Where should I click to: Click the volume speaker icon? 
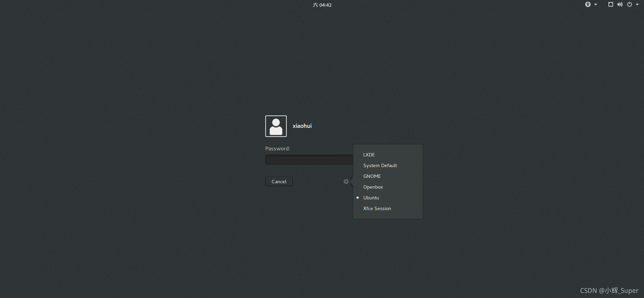tap(620, 4)
